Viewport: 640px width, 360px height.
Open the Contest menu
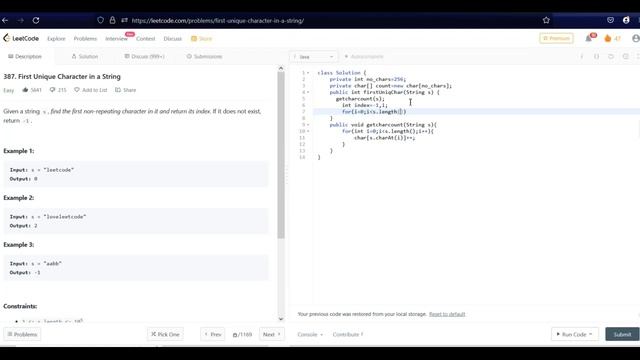pos(146,38)
